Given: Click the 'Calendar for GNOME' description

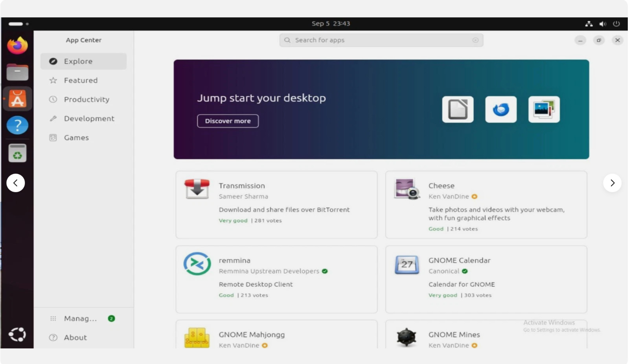Looking at the screenshot, I should click(462, 284).
